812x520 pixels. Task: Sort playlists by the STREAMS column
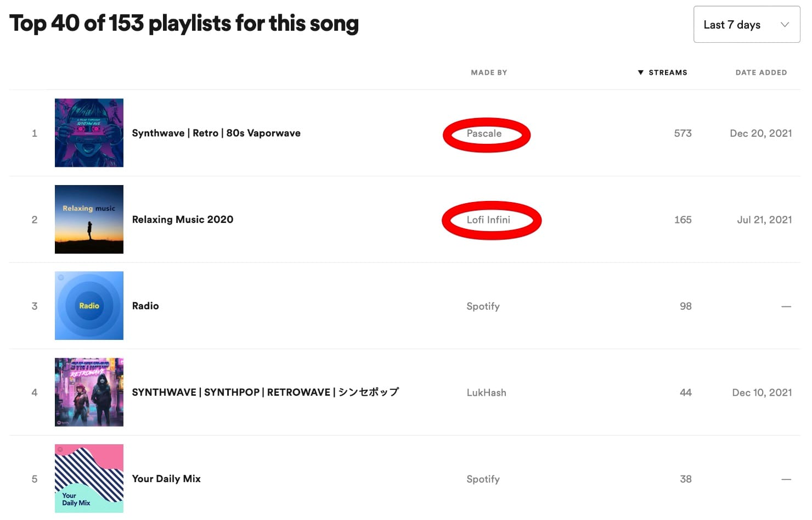[x=668, y=72]
